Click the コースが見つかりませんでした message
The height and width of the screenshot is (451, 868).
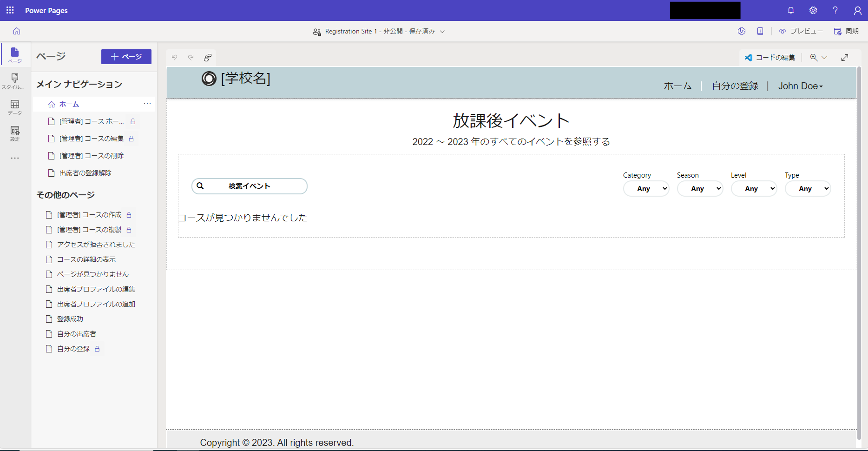[x=243, y=218]
